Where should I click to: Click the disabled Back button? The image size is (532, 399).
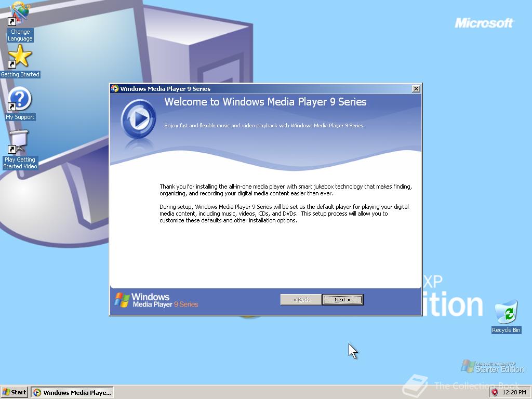[x=300, y=299]
